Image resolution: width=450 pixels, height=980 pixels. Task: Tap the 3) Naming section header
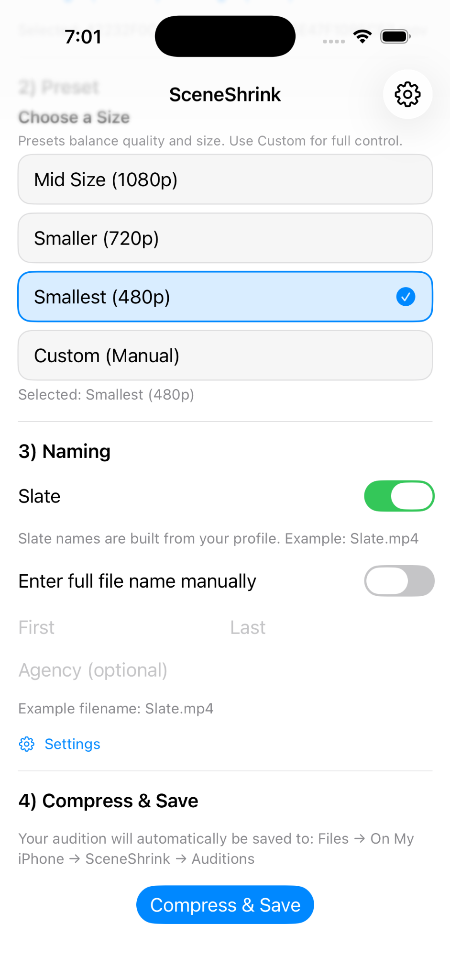[65, 451]
